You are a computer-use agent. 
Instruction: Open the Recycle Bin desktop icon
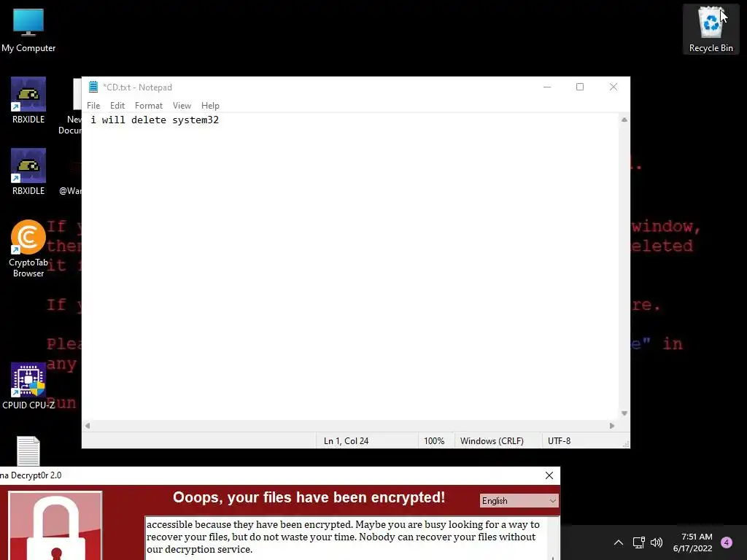click(x=711, y=29)
